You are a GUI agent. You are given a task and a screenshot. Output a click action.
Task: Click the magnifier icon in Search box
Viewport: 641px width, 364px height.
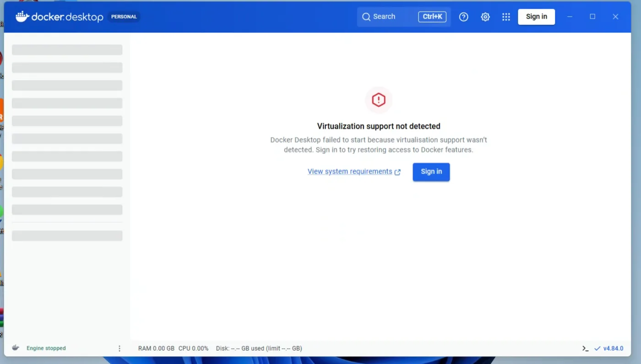tap(366, 17)
